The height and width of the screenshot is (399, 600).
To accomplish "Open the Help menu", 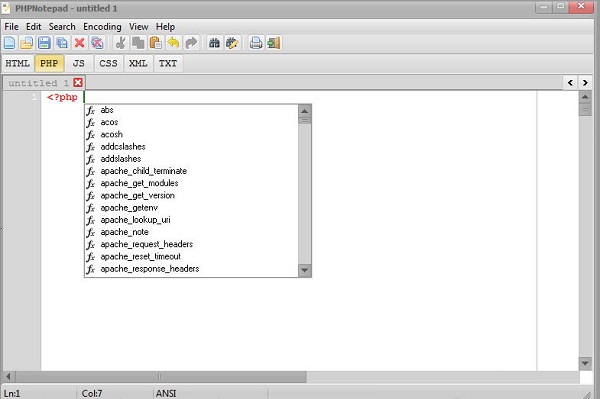I will 165,27.
